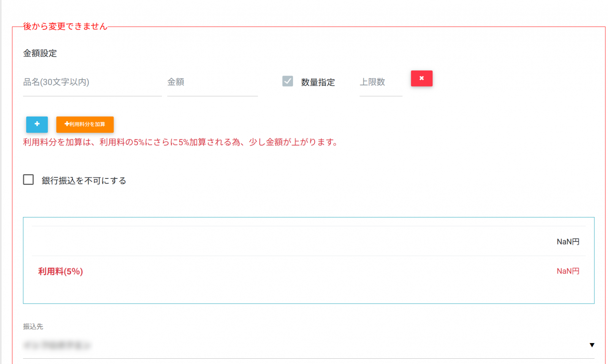Viewport: 608px width, 364px height.
Task: Focus the 品名(30文字以内) input field
Action: 92,82
